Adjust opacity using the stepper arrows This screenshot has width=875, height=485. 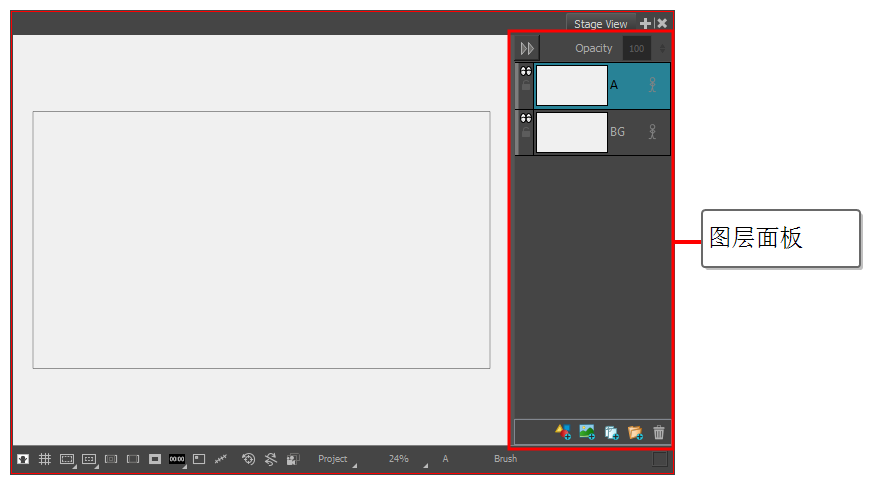pyautogui.click(x=661, y=48)
